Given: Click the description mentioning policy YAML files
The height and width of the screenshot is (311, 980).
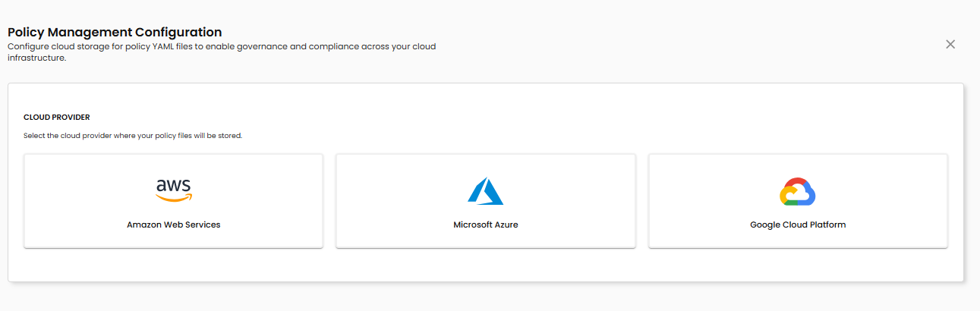Looking at the screenshot, I should pyautogui.click(x=221, y=46).
